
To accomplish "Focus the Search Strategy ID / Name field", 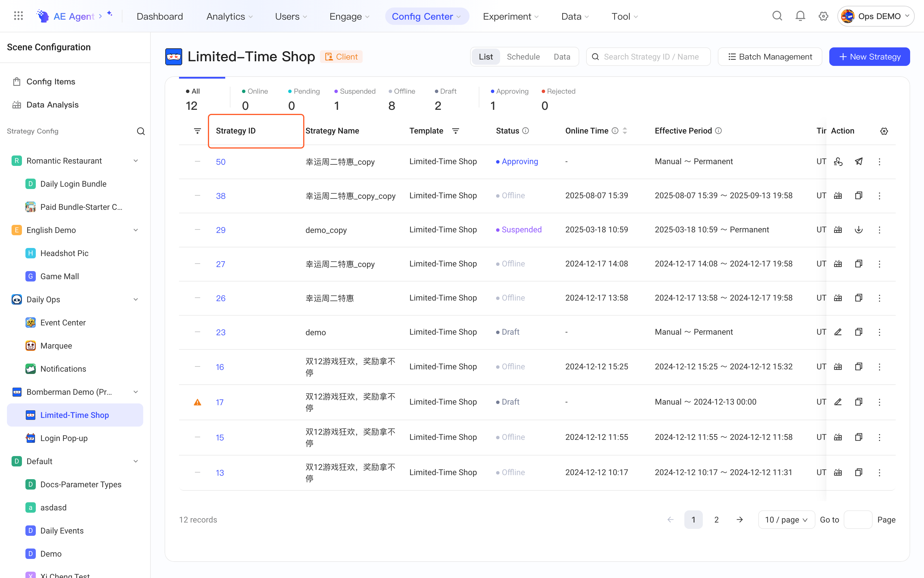I will (648, 57).
